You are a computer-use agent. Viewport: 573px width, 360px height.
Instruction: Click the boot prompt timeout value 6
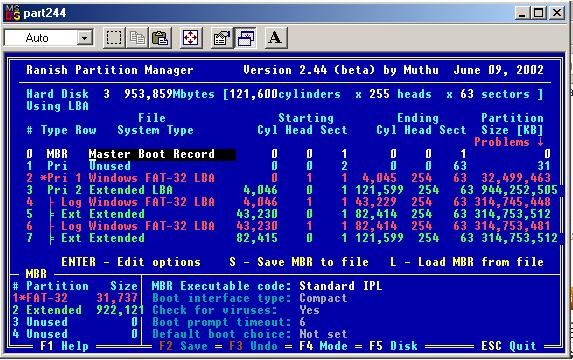[x=302, y=322]
